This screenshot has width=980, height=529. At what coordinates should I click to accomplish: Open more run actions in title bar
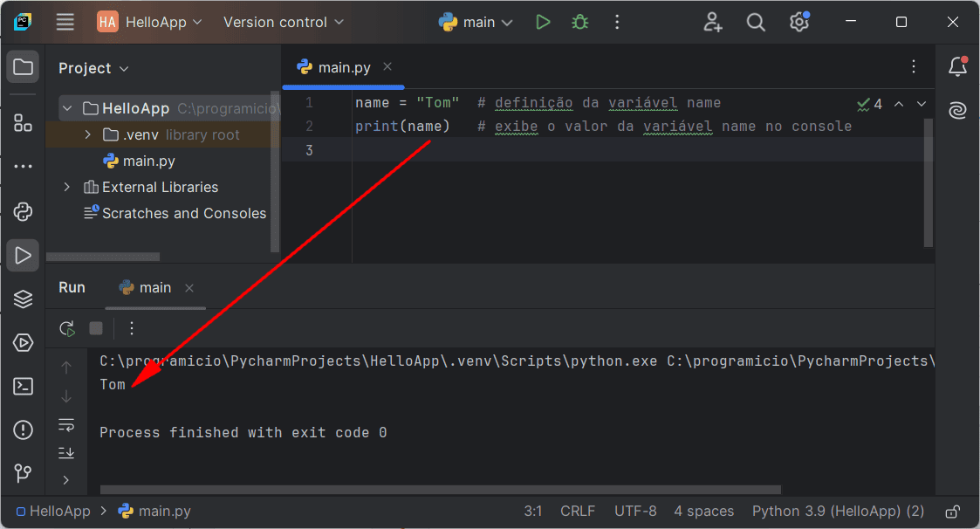coord(617,23)
